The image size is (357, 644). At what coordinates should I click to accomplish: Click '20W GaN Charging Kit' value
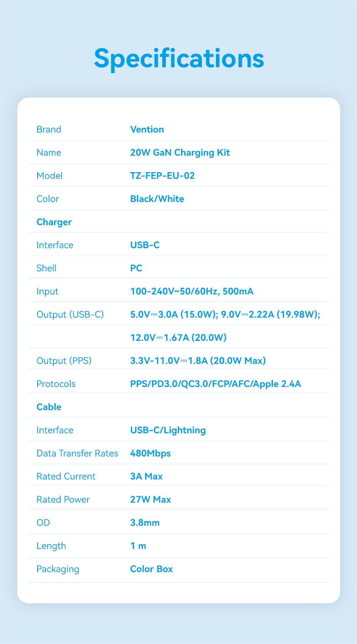pos(180,153)
